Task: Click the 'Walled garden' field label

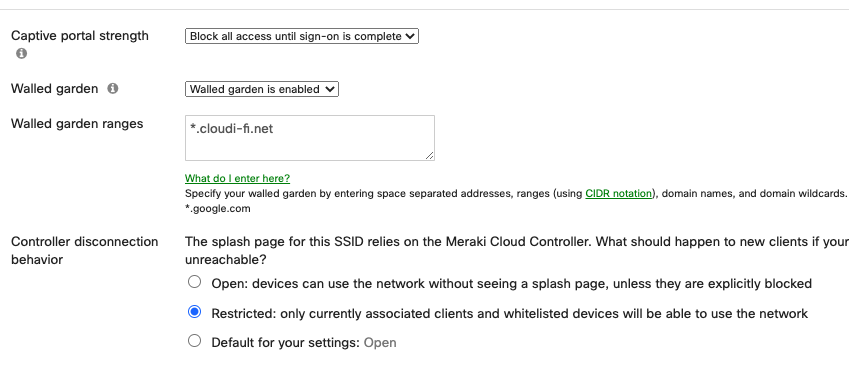Action: (55, 89)
